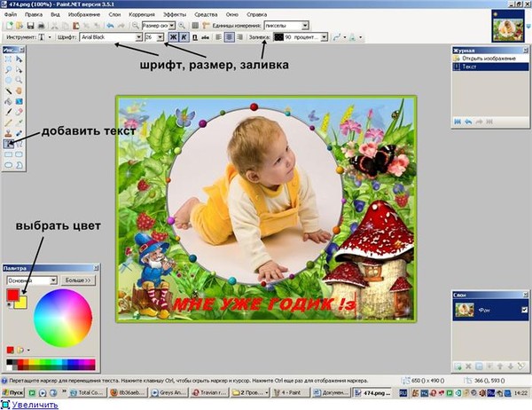Select the Freeform Shape tool

point(19,165)
